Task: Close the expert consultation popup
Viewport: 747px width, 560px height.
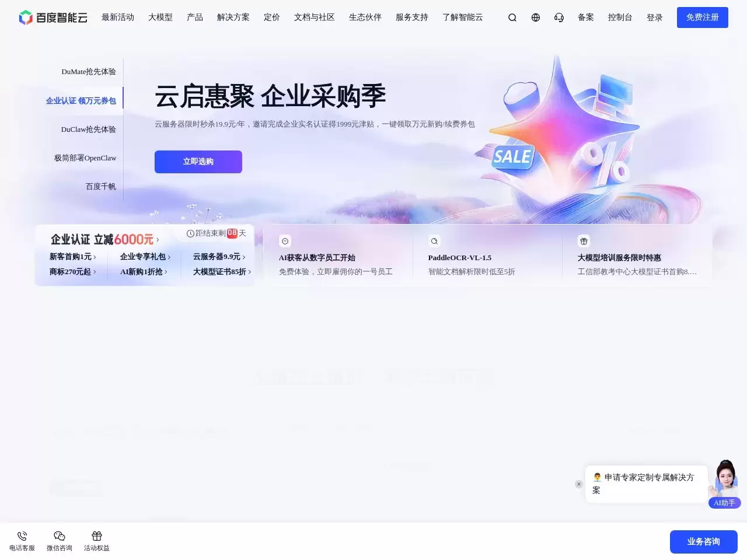Action: click(578, 484)
